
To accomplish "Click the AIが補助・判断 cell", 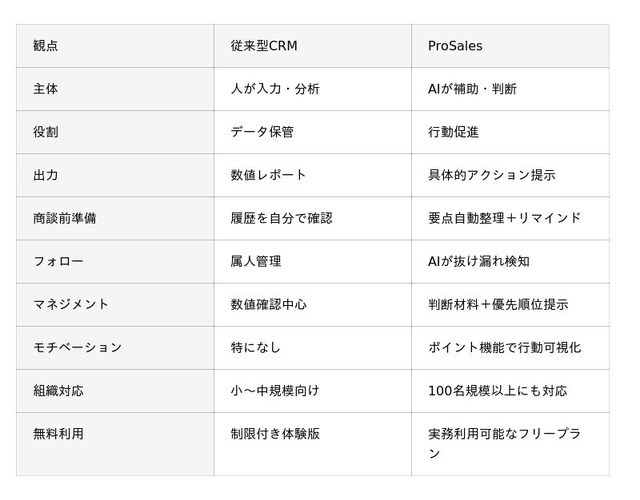I will point(472,89).
